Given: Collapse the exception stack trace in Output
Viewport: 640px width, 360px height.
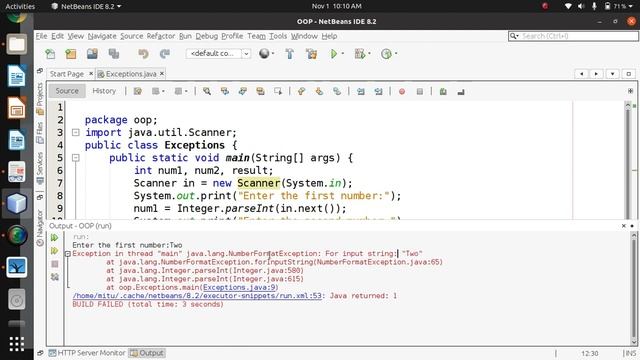Looking at the screenshot, I should click(68, 254).
